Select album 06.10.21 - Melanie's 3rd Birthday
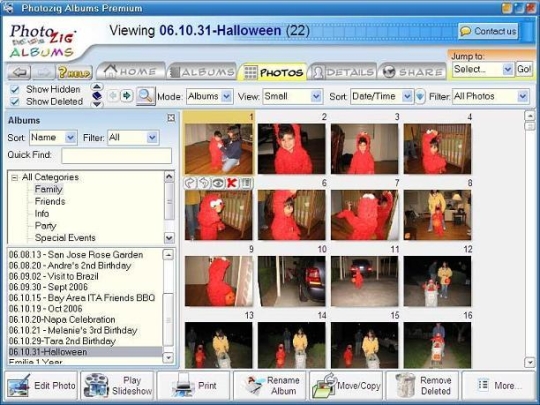Image resolution: width=540 pixels, height=405 pixels. click(x=73, y=330)
